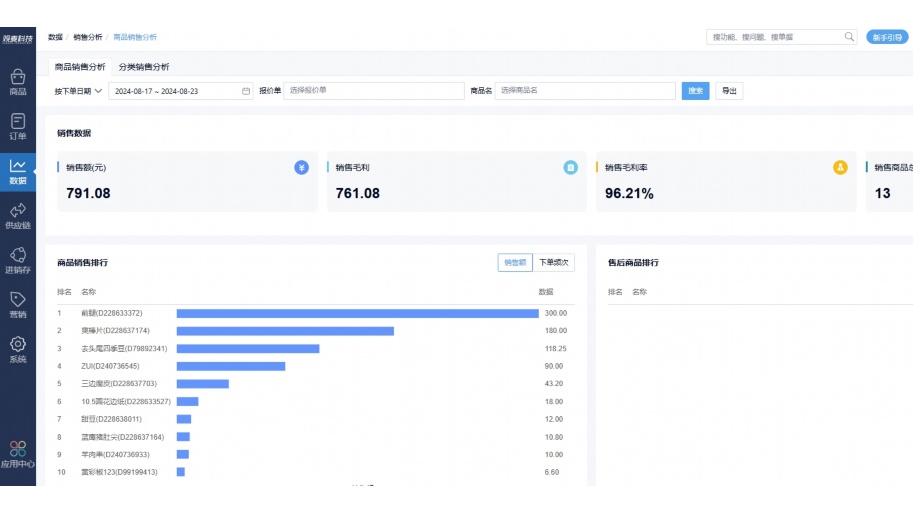The width and height of the screenshot is (913, 513).
Task: Open the 选择商品名 product name dropdown
Action: [x=585, y=91]
